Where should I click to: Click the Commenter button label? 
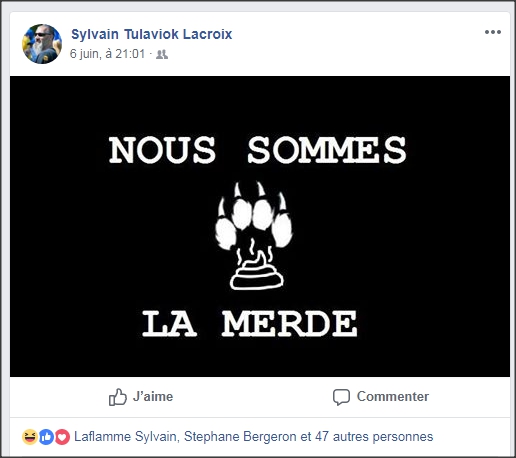click(393, 397)
